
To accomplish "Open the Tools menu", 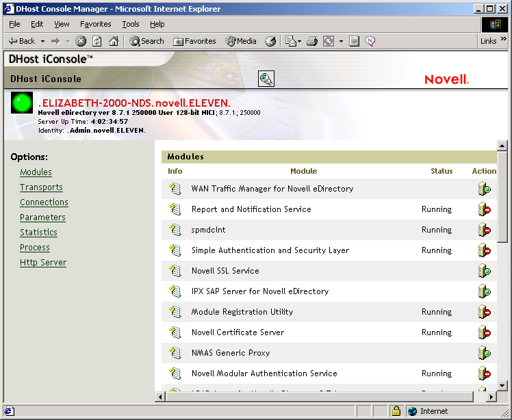I will [130, 24].
